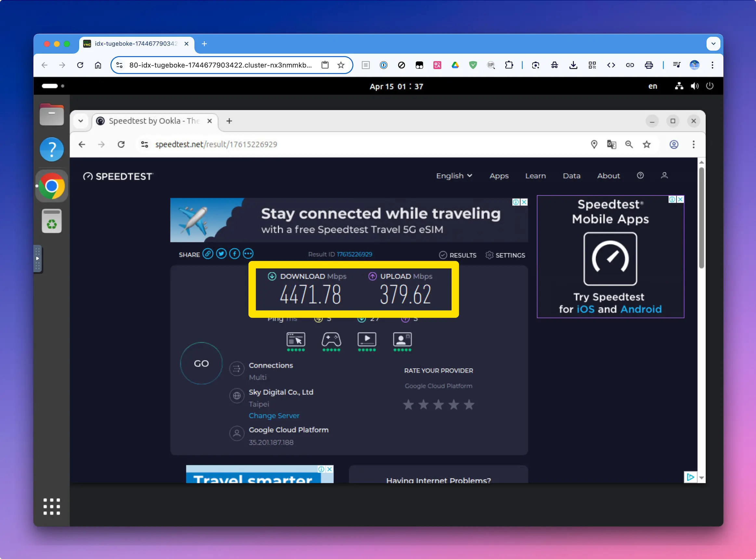Close the Speedtest by Ookla tab
The image size is (756, 559).
tap(209, 121)
